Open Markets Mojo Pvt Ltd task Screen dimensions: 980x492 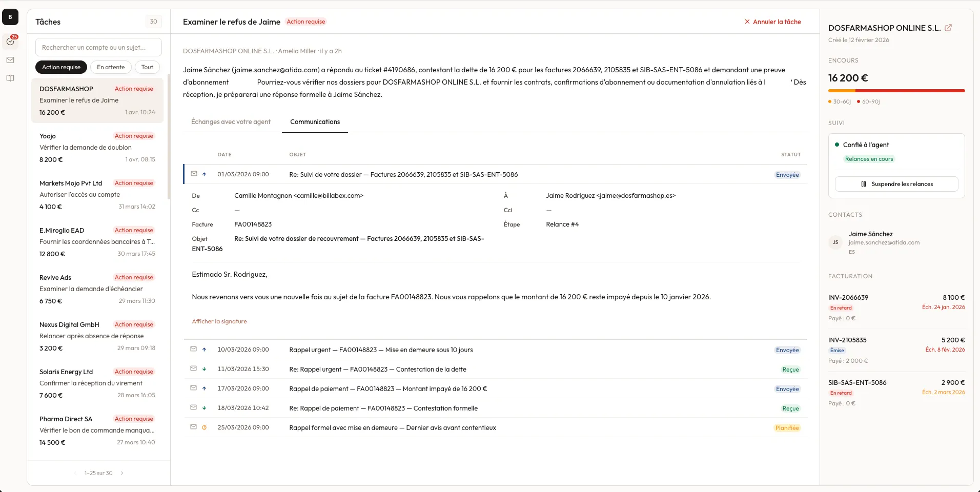(97, 195)
